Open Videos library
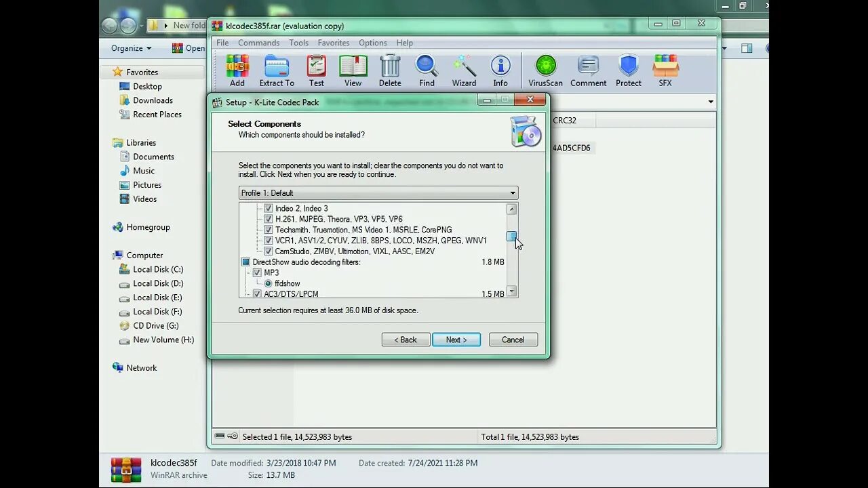 [x=144, y=199]
